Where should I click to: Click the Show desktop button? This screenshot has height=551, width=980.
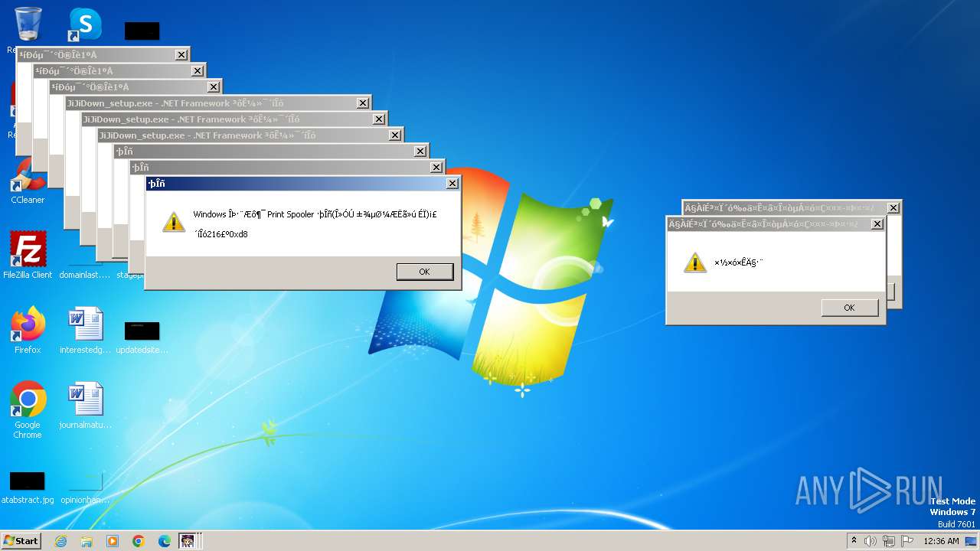pos(972,541)
